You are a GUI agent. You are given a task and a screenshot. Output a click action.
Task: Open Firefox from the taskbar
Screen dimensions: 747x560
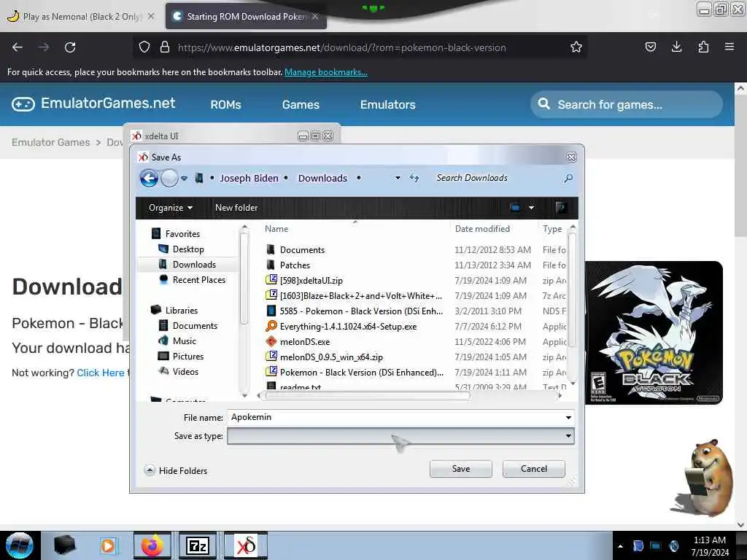pos(152,545)
